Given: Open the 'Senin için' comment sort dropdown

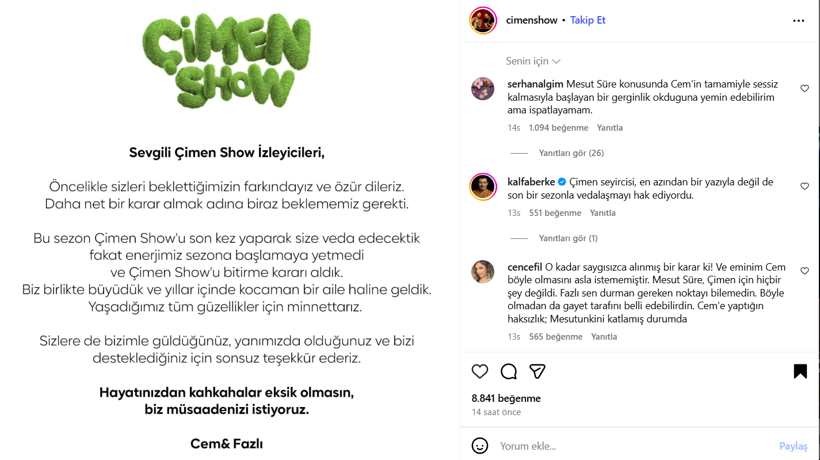Looking at the screenshot, I should tap(533, 61).
